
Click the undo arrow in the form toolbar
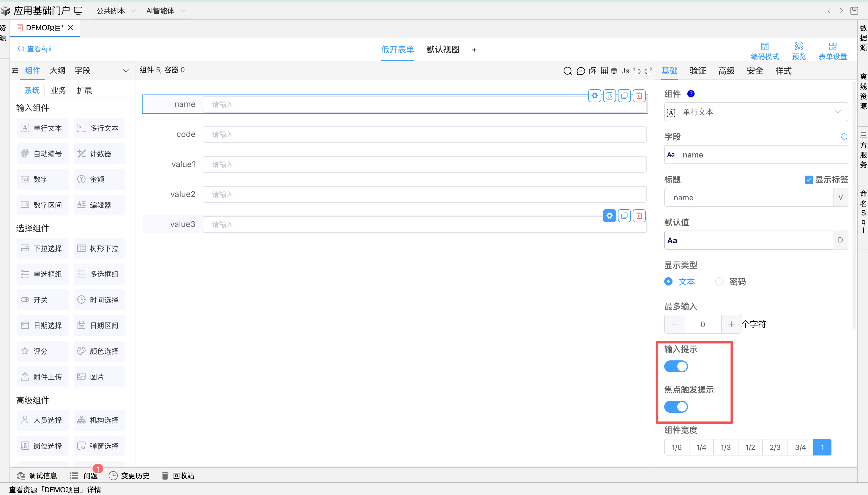[637, 71]
